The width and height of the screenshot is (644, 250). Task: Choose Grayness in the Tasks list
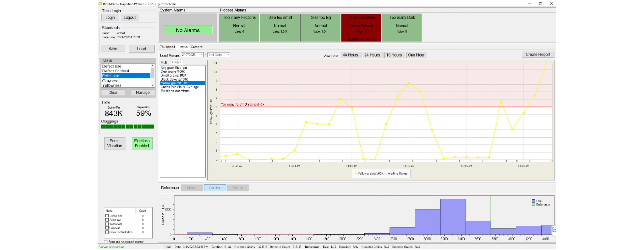click(x=110, y=81)
